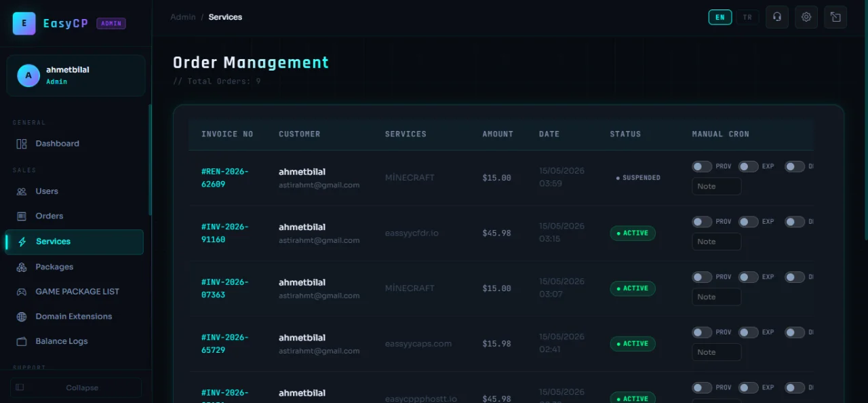This screenshot has width=868, height=403.
Task: Click the date 15/05/2026 03:15
Action: click(x=561, y=233)
